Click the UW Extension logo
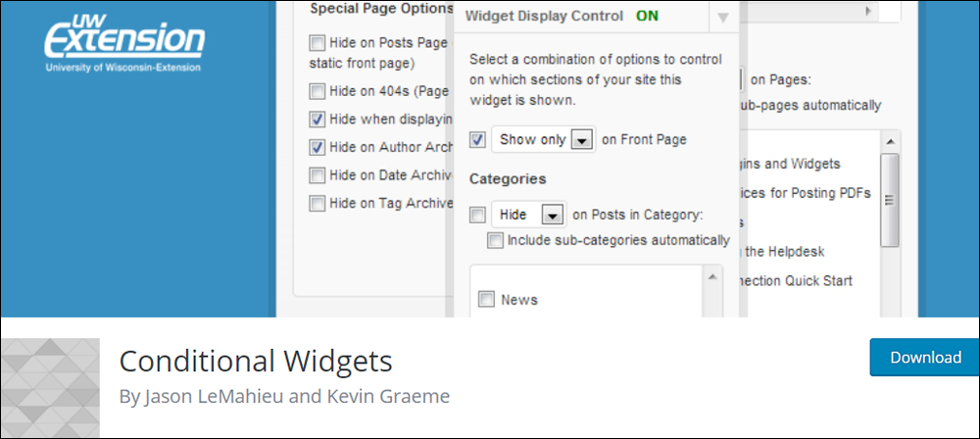Screen dimensions: 980x439 123,40
